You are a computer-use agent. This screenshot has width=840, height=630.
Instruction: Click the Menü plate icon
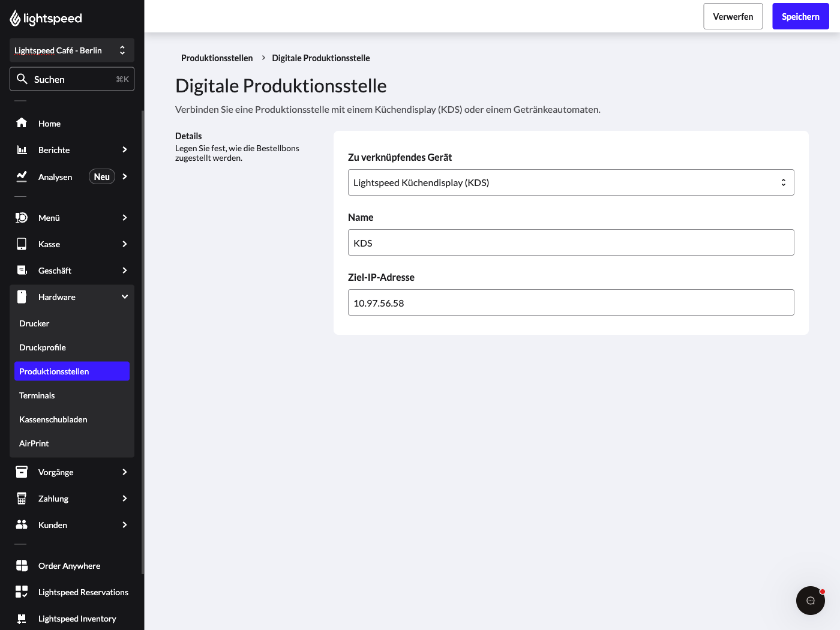click(x=22, y=217)
